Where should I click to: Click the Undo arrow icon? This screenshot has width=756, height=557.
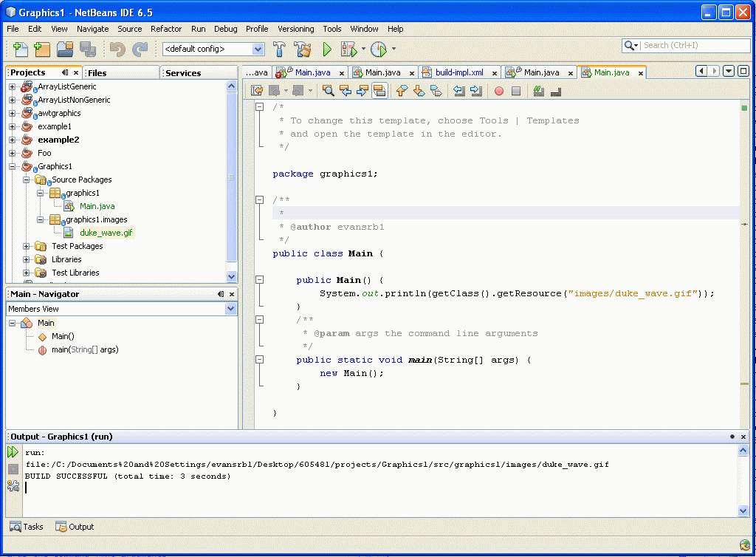click(117, 49)
